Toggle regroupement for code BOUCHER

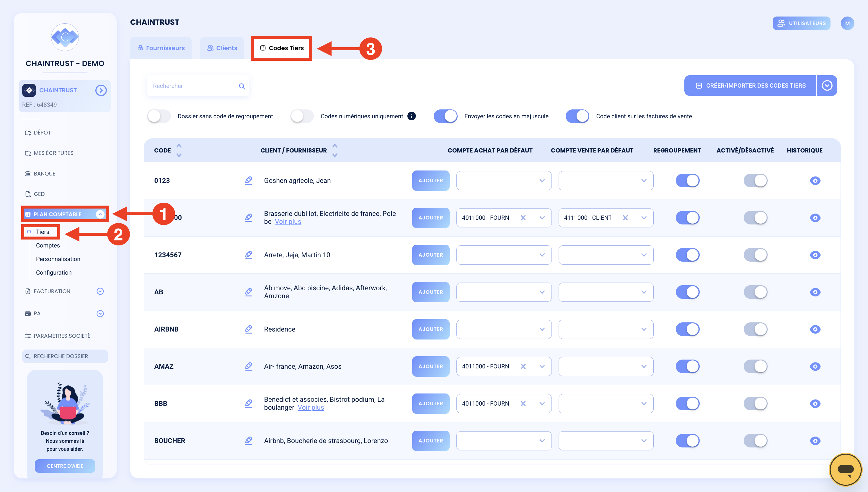pyautogui.click(x=687, y=441)
